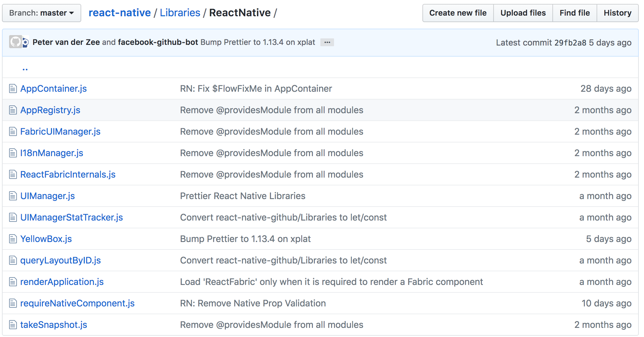This screenshot has width=644, height=337.
Task: Click the file icon for FabricUIManager.js
Action: (13, 131)
